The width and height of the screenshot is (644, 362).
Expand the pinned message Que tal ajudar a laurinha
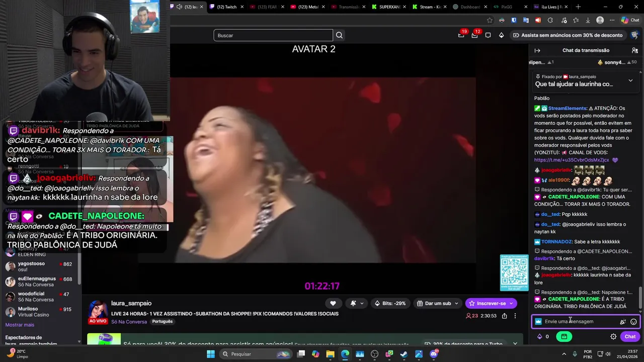630,80
